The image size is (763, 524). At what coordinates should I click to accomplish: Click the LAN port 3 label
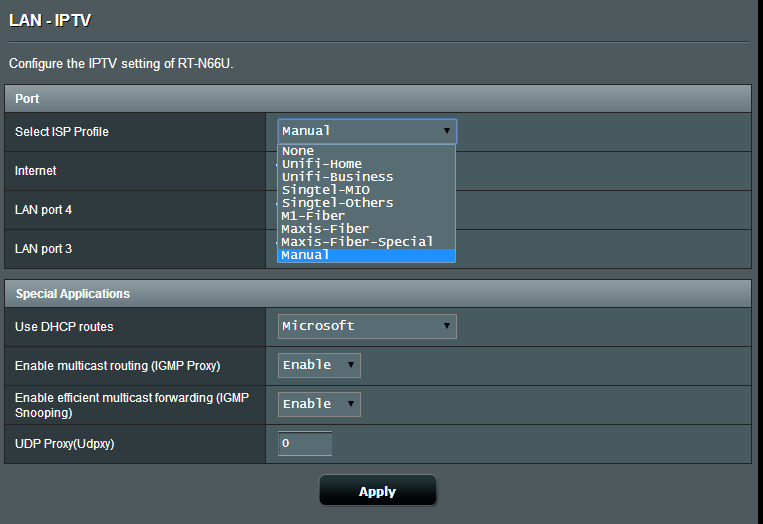[x=43, y=248]
